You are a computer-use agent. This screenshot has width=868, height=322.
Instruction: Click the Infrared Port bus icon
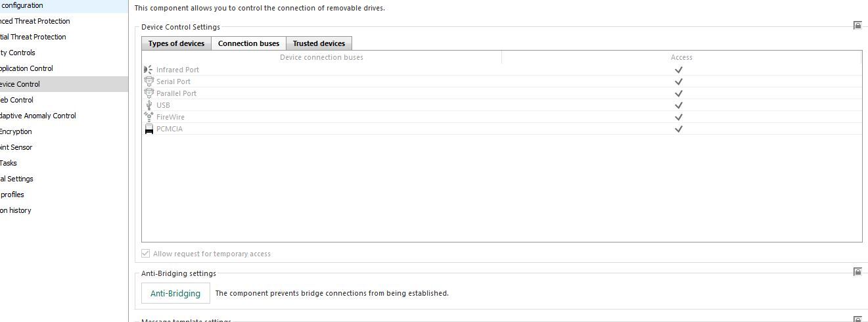point(148,70)
